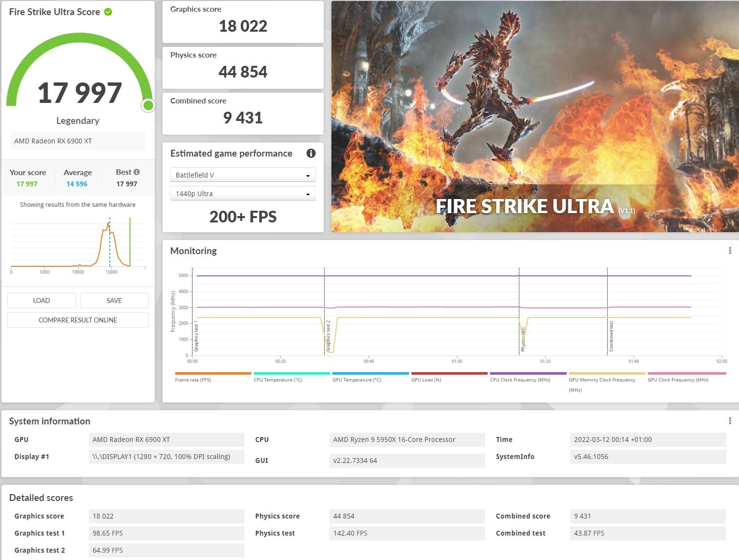Click the GPU field in System information

pos(166,440)
